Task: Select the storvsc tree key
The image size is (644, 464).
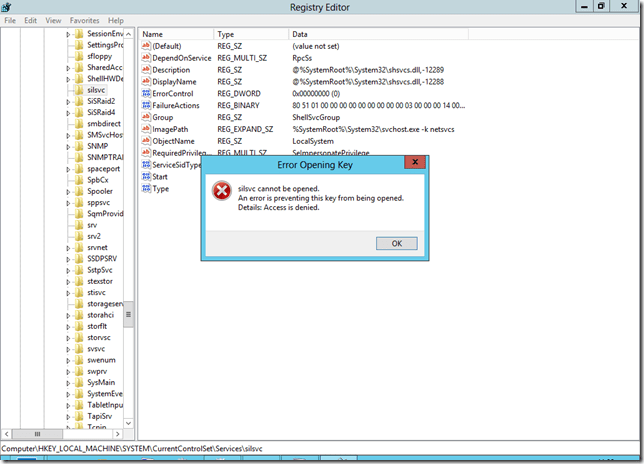Action: [x=99, y=338]
